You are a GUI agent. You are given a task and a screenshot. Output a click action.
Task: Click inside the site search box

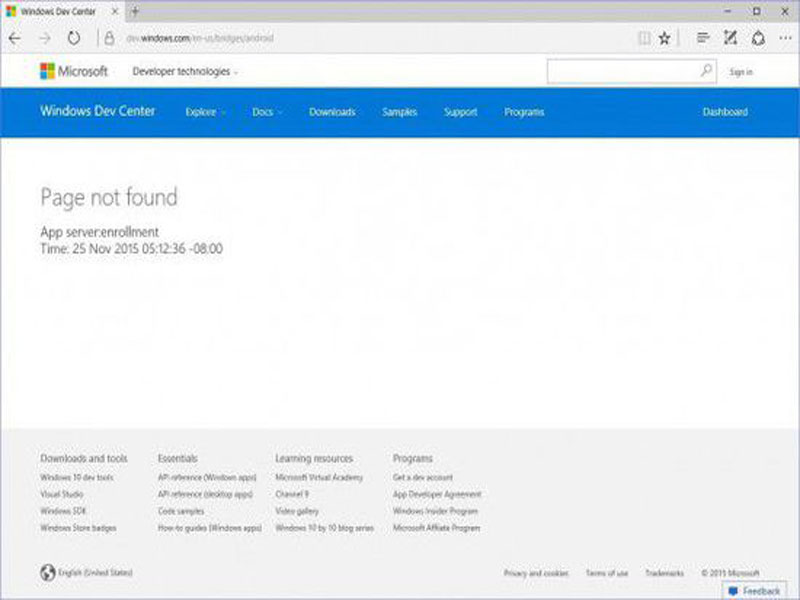(x=622, y=71)
